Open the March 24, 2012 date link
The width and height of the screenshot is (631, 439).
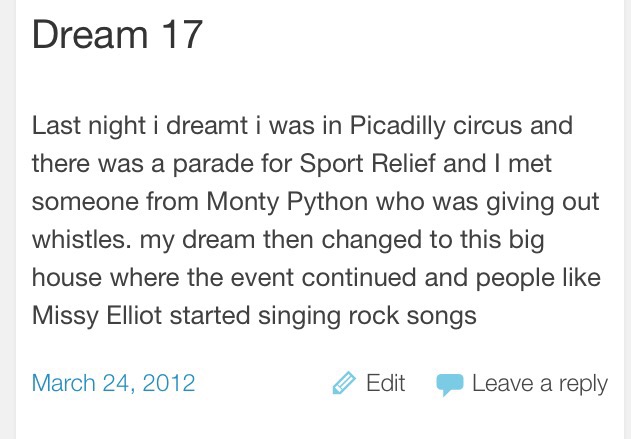point(113,383)
